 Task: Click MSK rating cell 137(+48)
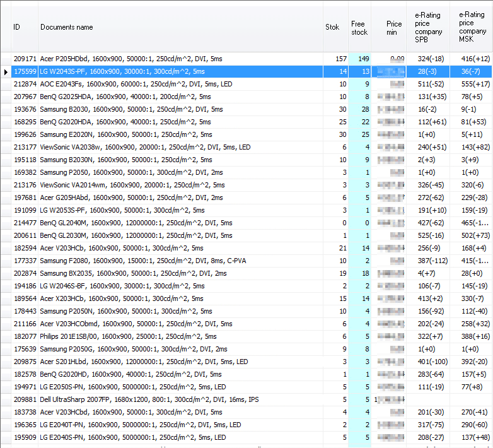tap(472, 437)
